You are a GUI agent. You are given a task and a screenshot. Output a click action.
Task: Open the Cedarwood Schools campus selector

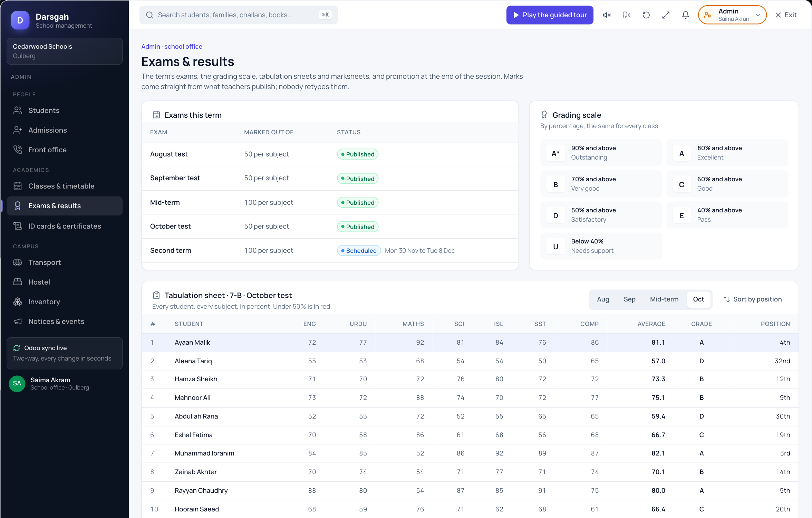pos(65,51)
